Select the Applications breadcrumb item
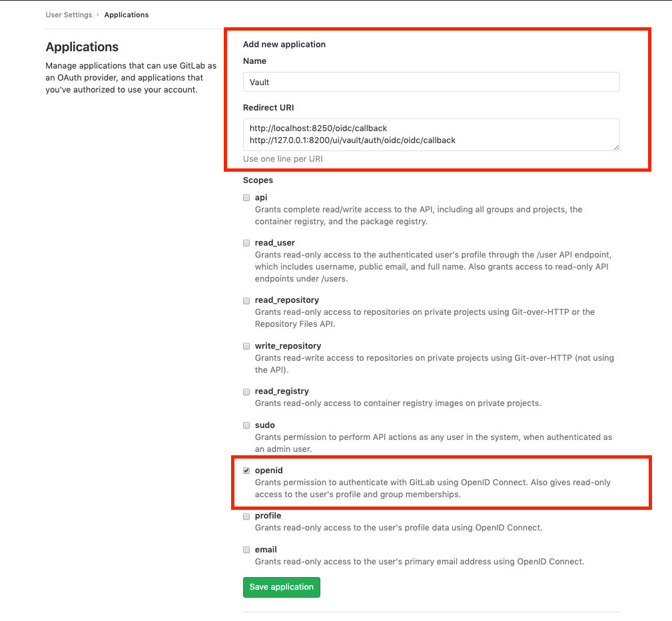 126,14
